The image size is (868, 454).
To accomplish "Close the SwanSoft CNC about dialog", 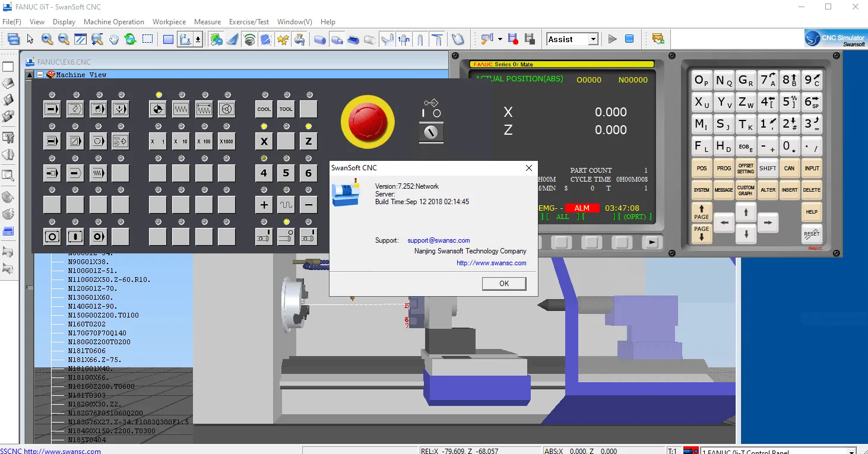I will [529, 168].
